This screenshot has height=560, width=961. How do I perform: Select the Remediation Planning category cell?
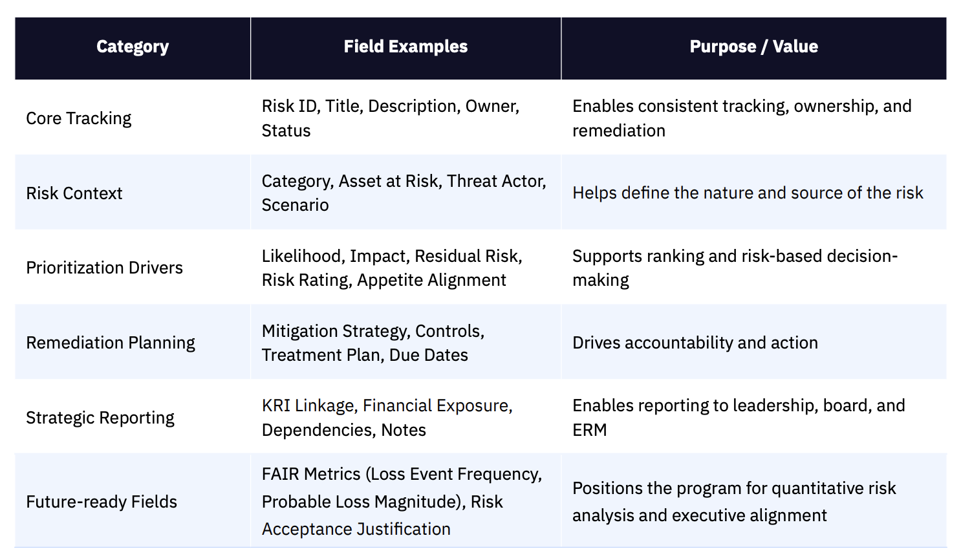click(x=111, y=343)
